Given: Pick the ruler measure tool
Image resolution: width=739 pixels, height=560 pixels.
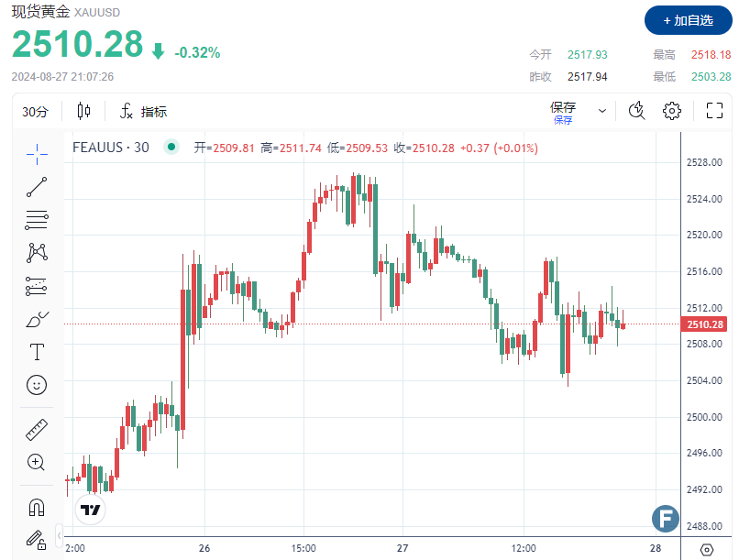Looking at the screenshot, I should pos(37,428).
